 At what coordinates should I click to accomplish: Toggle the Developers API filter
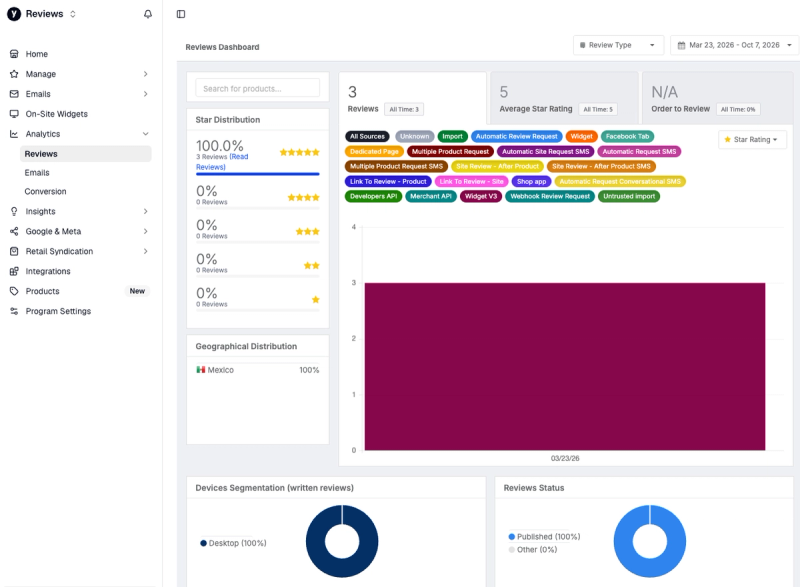(x=373, y=196)
